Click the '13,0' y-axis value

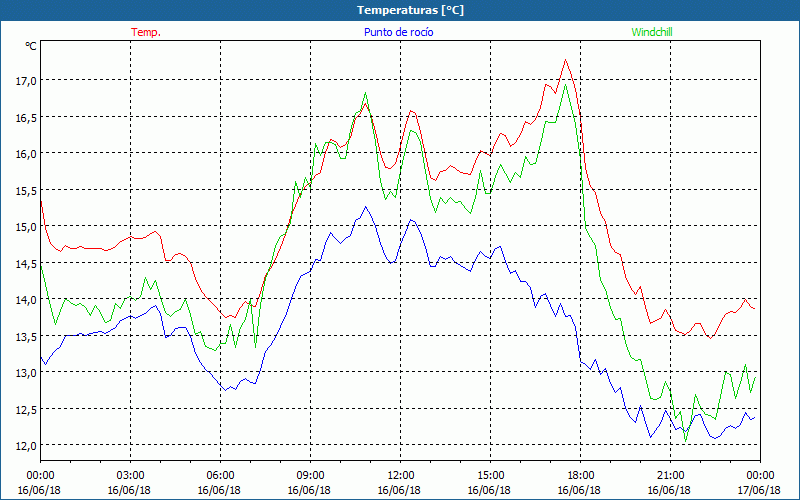tap(27, 372)
